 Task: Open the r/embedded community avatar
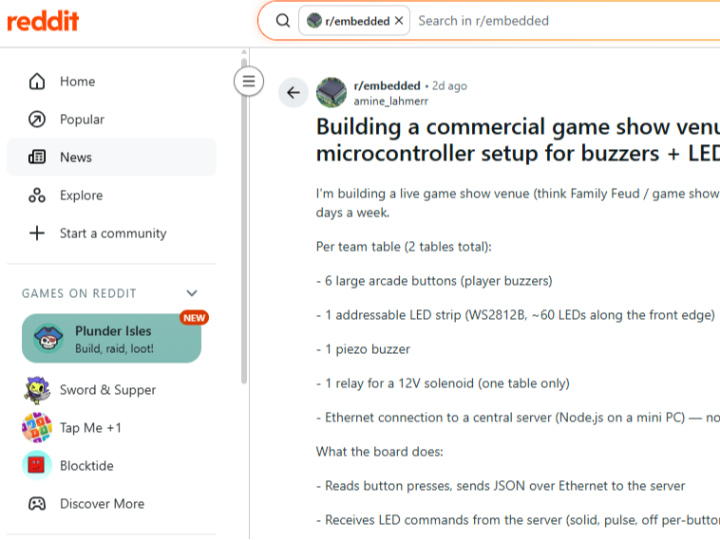pyautogui.click(x=332, y=93)
